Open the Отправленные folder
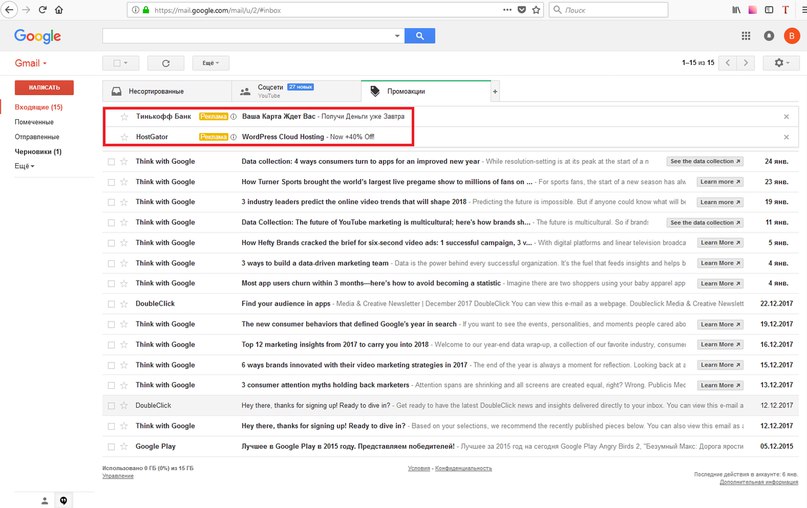The height and width of the screenshot is (508, 807). 37,137
